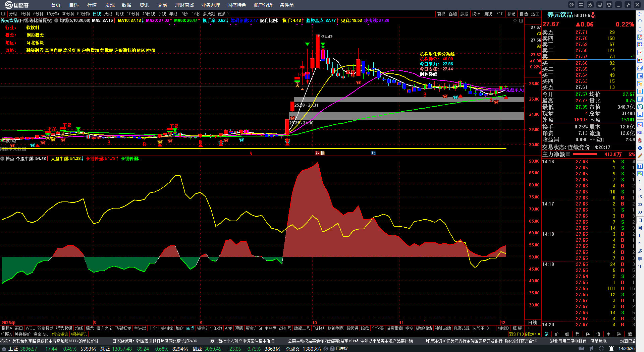This screenshot has height=352, width=644.
Task: Open the 理财商城 menu
Action: [x=184, y=5]
